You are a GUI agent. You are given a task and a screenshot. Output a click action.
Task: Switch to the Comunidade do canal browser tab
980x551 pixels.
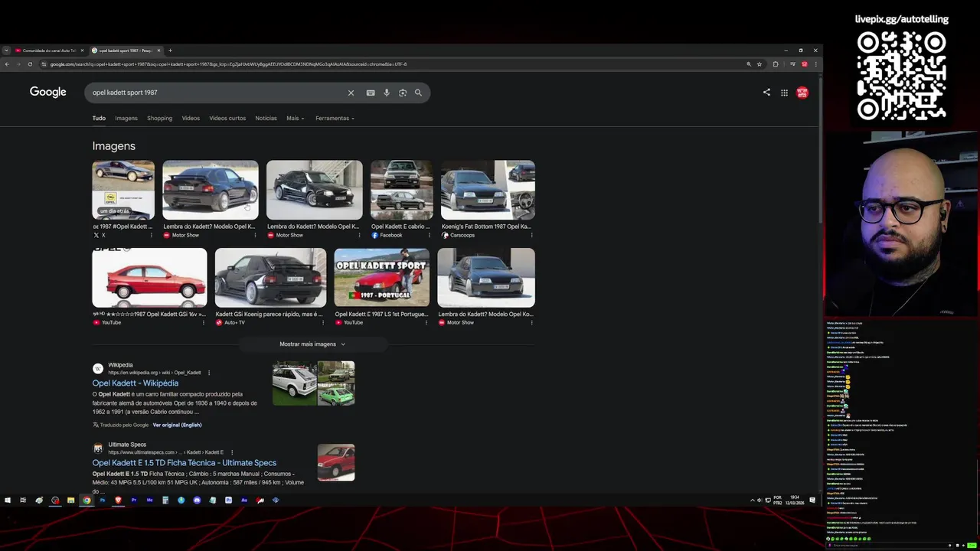[x=49, y=51]
